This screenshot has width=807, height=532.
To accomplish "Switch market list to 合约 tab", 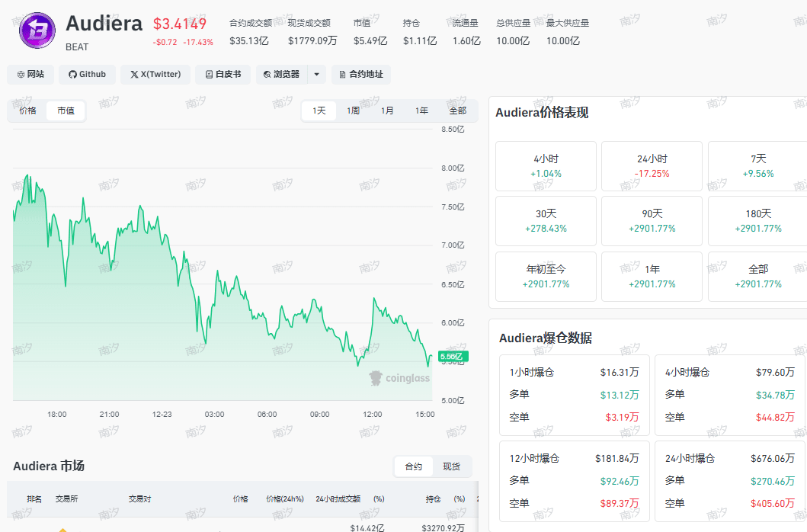I will click(x=413, y=466).
